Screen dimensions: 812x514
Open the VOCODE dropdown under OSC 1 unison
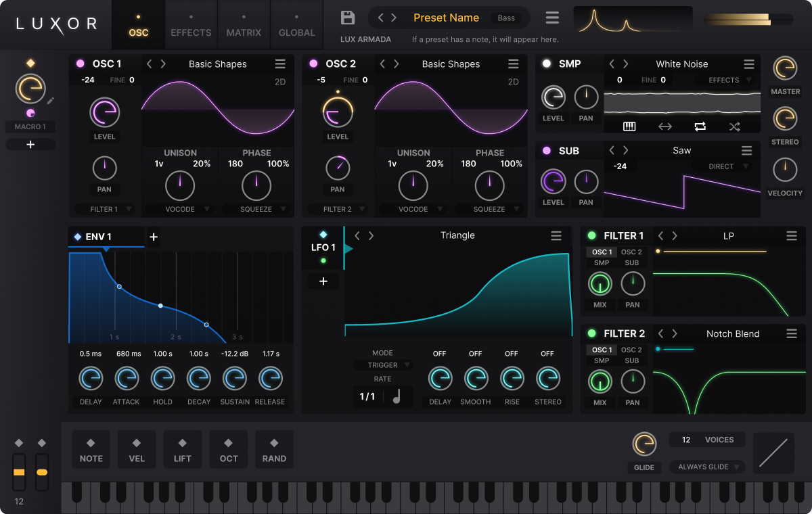click(x=180, y=210)
